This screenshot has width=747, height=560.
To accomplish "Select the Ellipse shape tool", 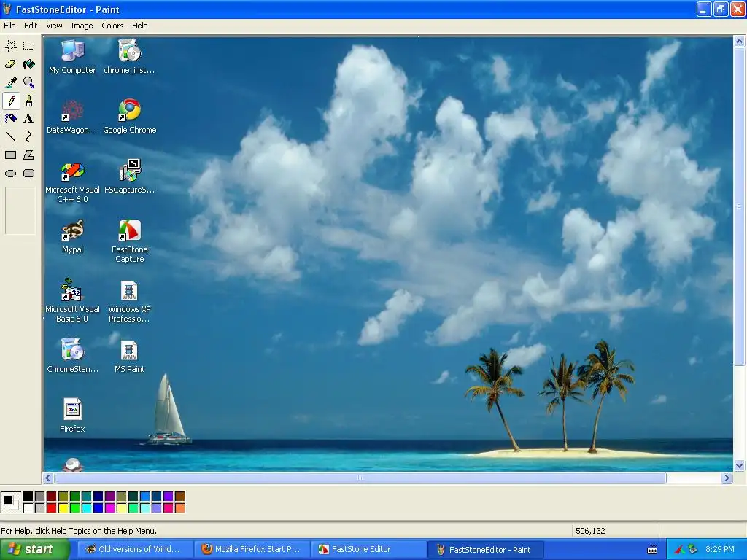I will [10, 174].
